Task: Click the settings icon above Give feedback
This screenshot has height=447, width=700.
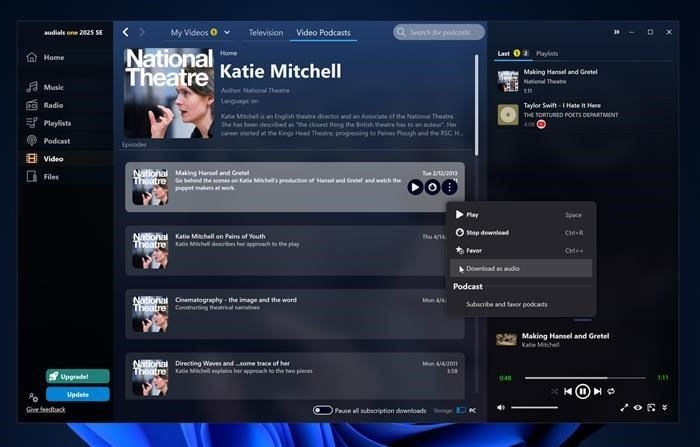Action: (x=33, y=397)
